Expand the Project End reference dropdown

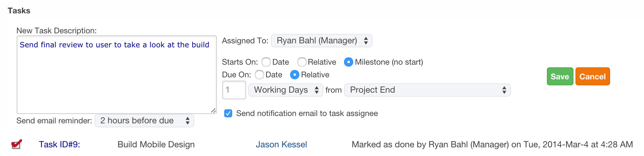tap(427, 90)
